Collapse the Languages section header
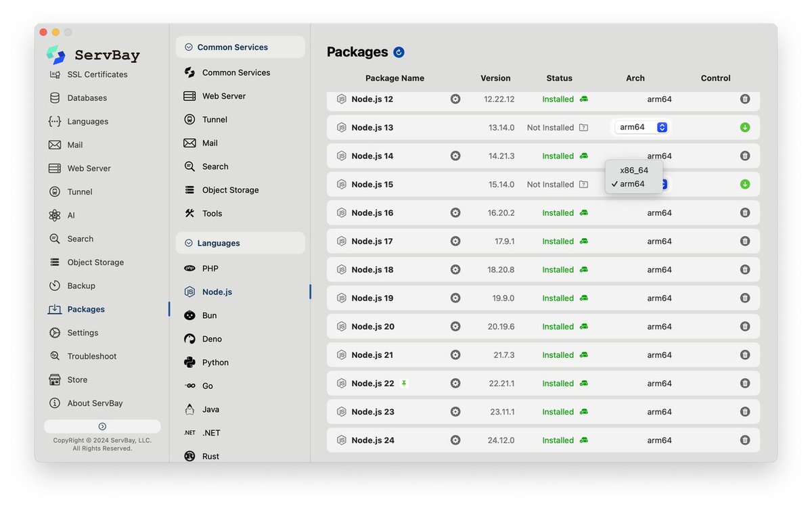Screen dimensions: 812x508 pyautogui.click(x=240, y=243)
